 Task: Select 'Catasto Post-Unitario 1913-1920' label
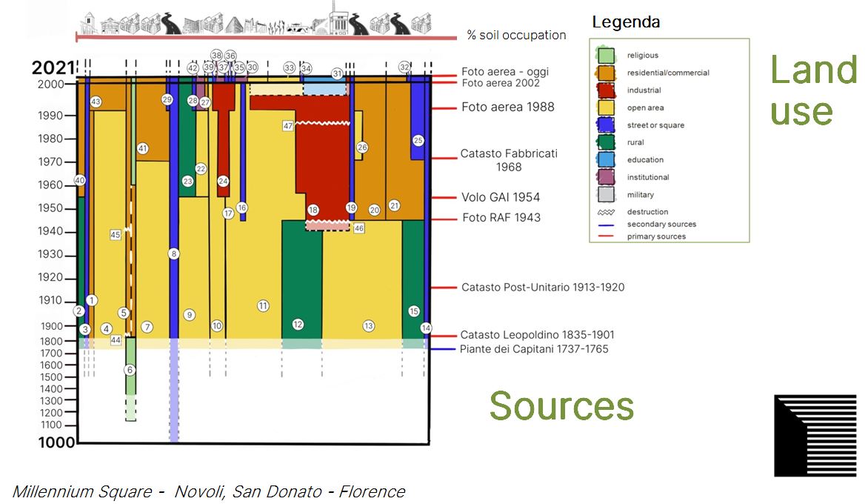click(542, 288)
